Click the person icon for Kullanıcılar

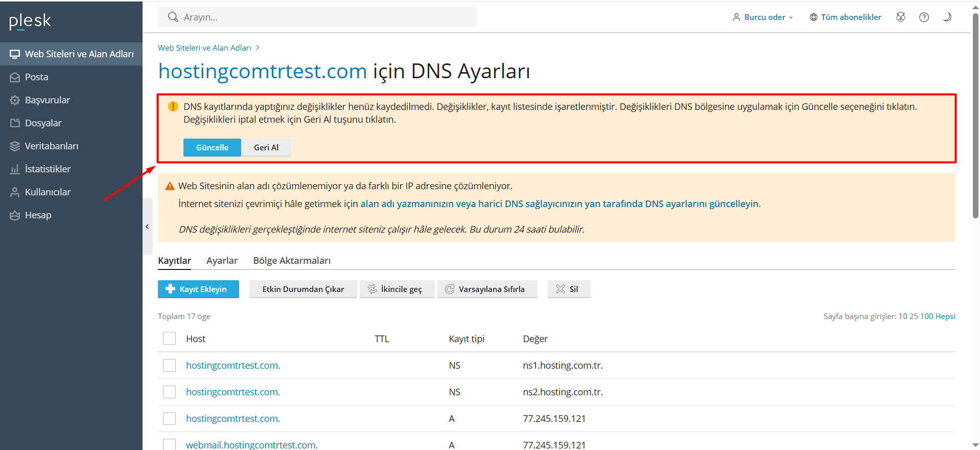[x=15, y=192]
